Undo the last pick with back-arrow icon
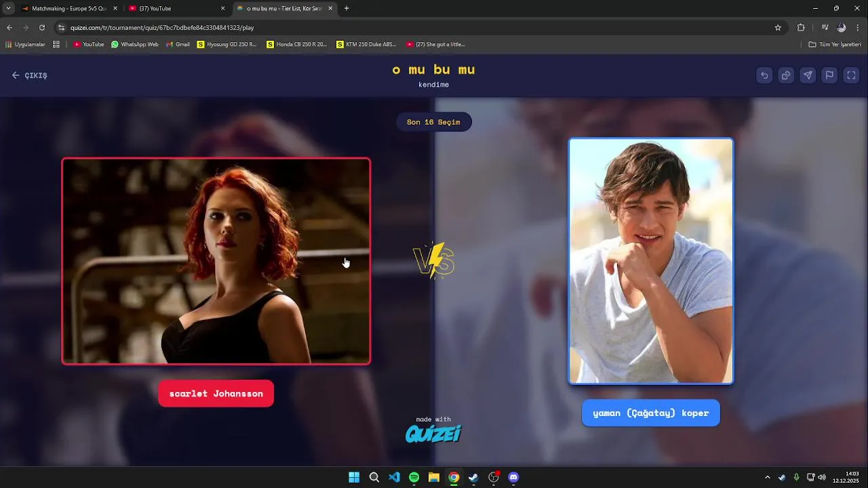 click(764, 75)
